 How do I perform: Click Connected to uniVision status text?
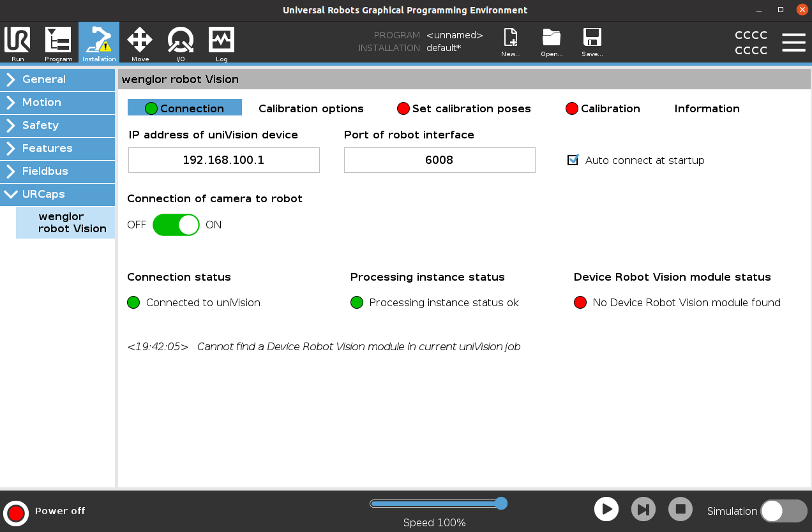pyautogui.click(x=203, y=302)
